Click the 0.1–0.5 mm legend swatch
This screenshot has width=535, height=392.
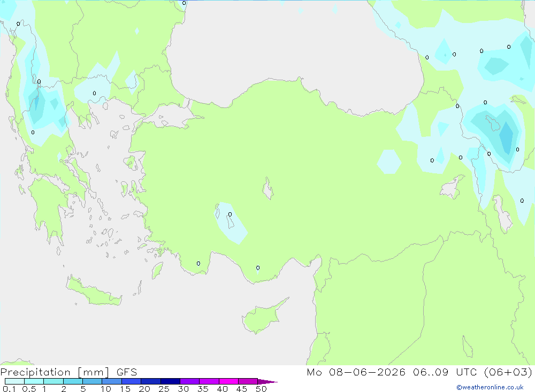tap(14, 381)
